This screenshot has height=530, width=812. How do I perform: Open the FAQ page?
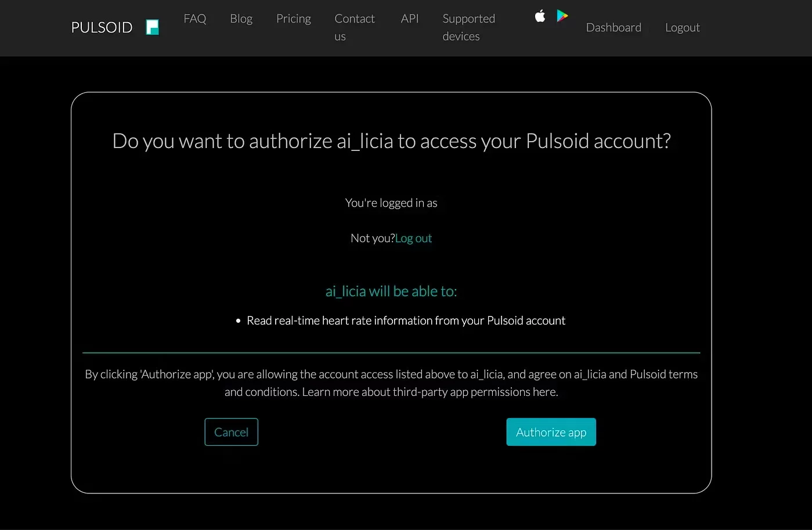pos(195,19)
